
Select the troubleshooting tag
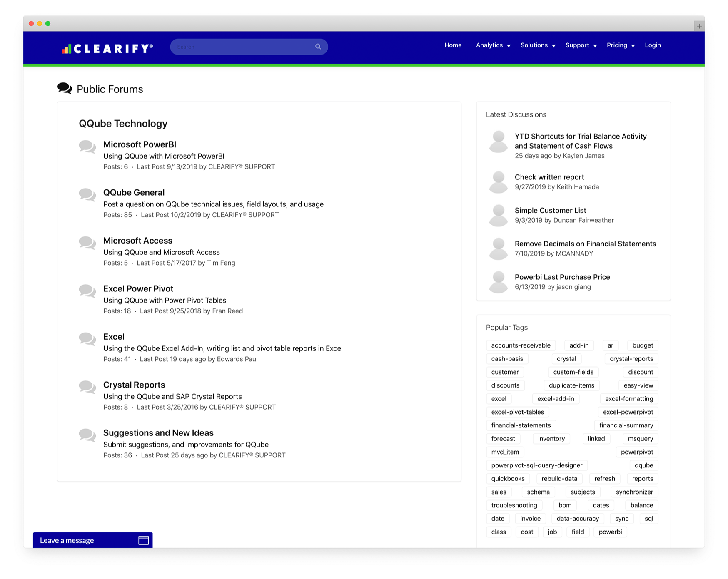point(514,505)
